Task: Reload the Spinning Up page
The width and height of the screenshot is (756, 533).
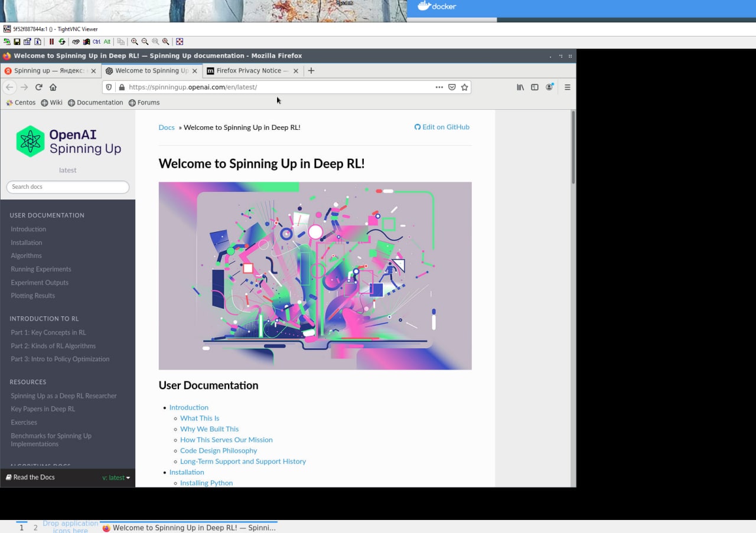Action: point(39,87)
